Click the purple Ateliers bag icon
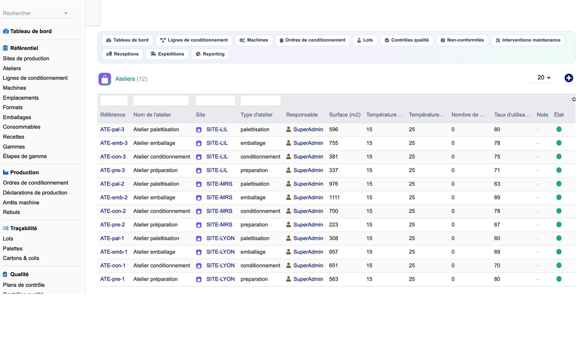The height and width of the screenshot is (364, 588). 105,79
